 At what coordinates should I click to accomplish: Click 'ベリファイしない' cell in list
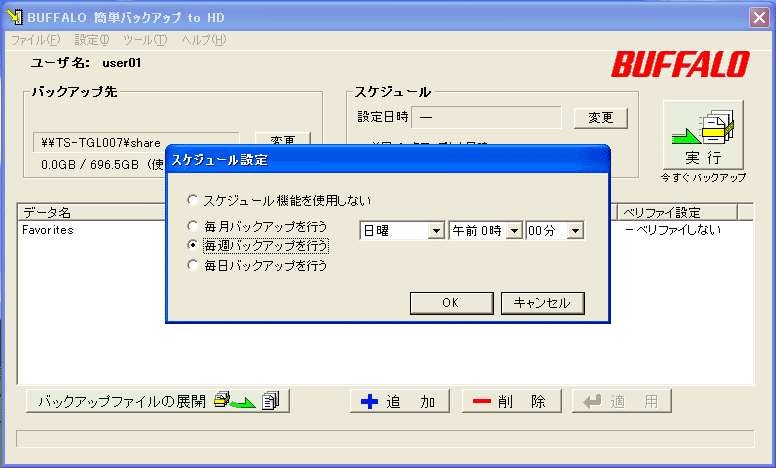673,230
